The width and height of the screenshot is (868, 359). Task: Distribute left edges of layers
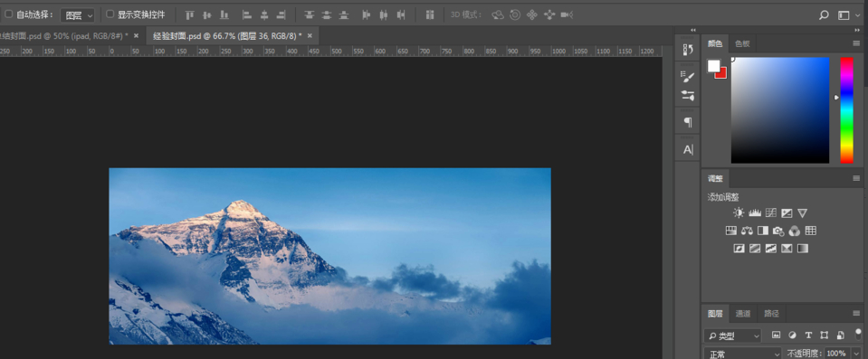click(366, 15)
